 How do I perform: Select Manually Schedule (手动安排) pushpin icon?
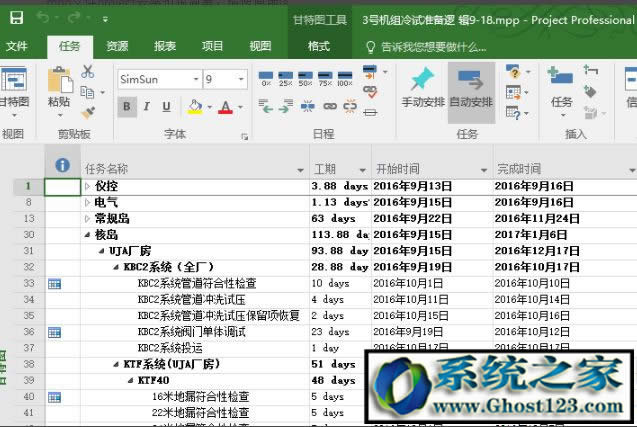click(x=422, y=82)
